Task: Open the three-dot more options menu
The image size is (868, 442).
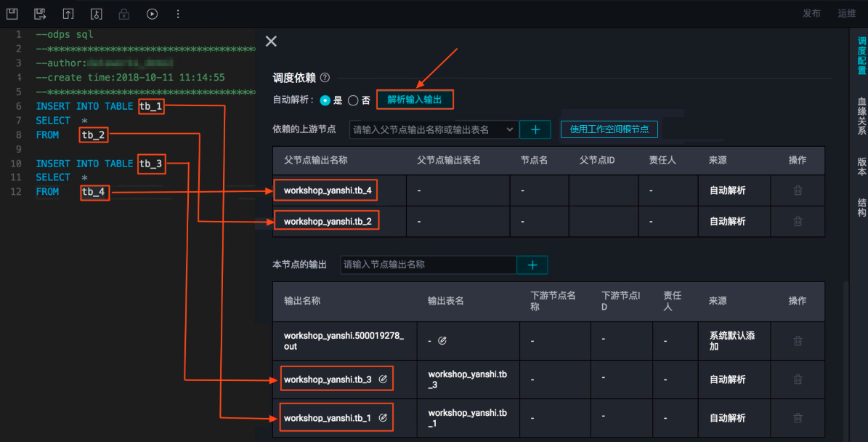Action: (178, 13)
